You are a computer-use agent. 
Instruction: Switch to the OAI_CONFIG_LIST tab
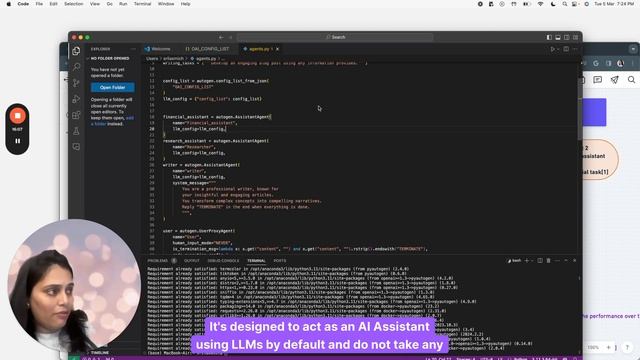[207, 49]
